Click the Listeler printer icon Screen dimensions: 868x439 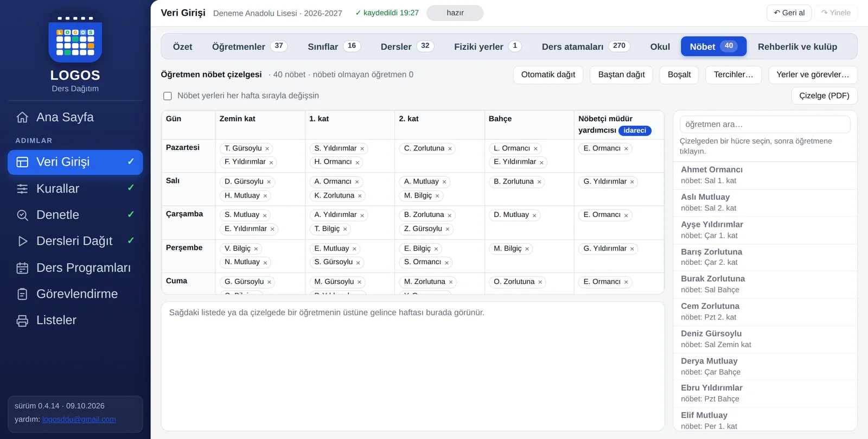[22, 320]
